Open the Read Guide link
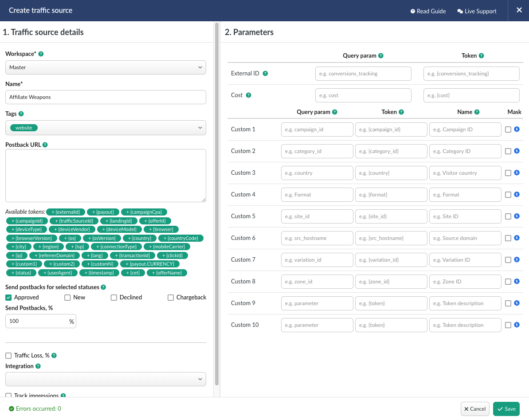Image resolution: width=529 pixels, height=420 pixels. coord(428,11)
